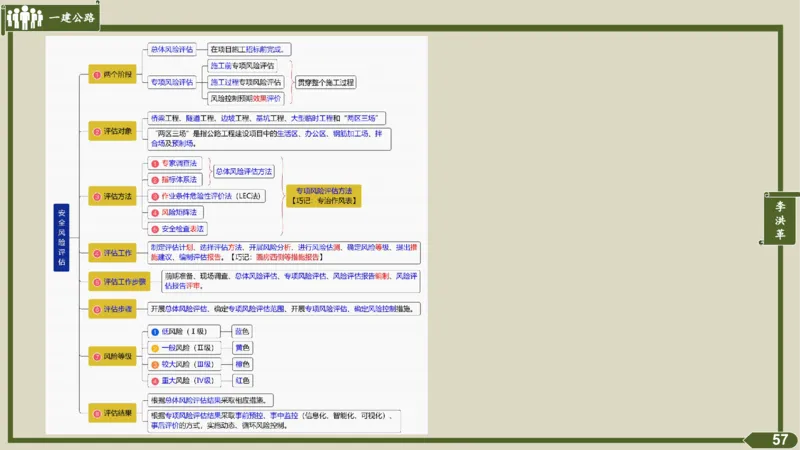Click the red priority dot on 重大风险

[x=155, y=381]
